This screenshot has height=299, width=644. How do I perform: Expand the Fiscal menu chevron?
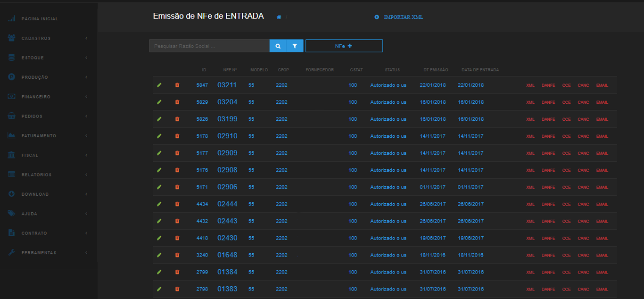tap(86, 155)
